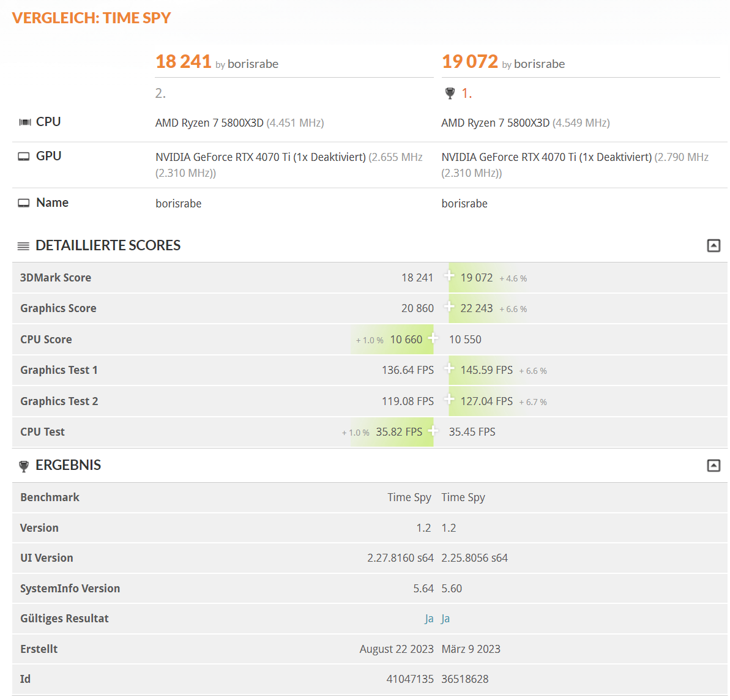Click the GPU row label
Image resolution: width=730 pixels, height=700 pixels.
(x=48, y=156)
